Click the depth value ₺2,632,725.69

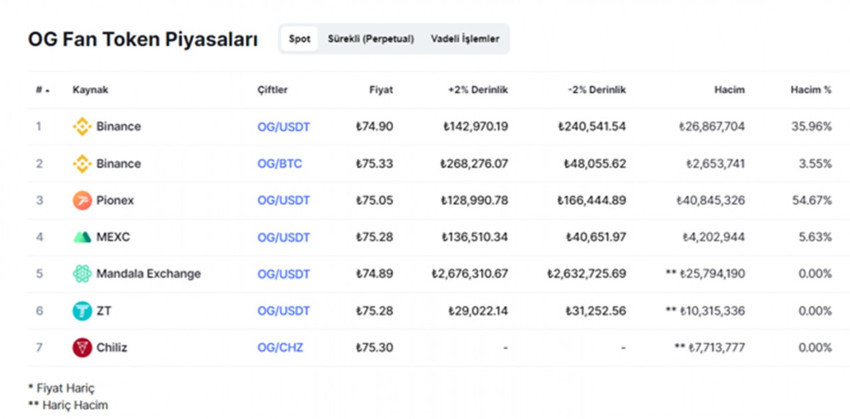pyautogui.click(x=587, y=274)
